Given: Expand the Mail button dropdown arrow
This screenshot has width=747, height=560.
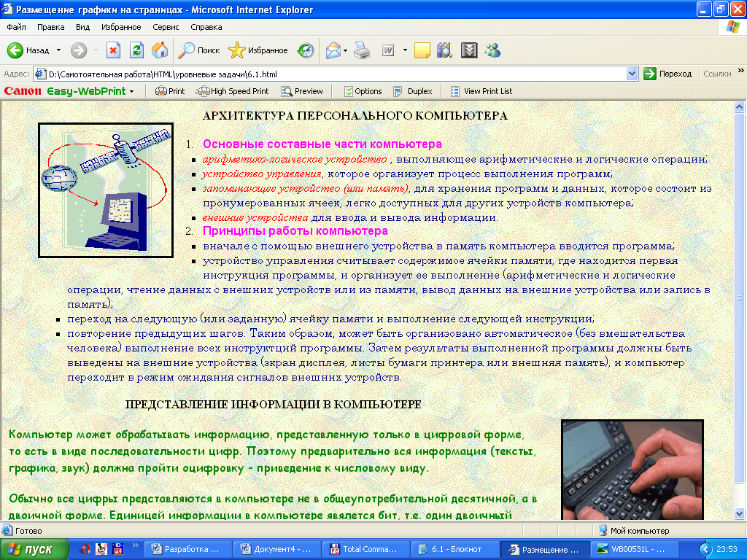Looking at the screenshot, I should (x=345, y=50).
